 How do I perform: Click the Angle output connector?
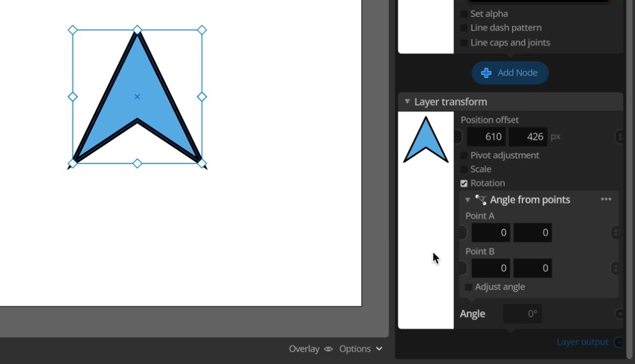620,314
